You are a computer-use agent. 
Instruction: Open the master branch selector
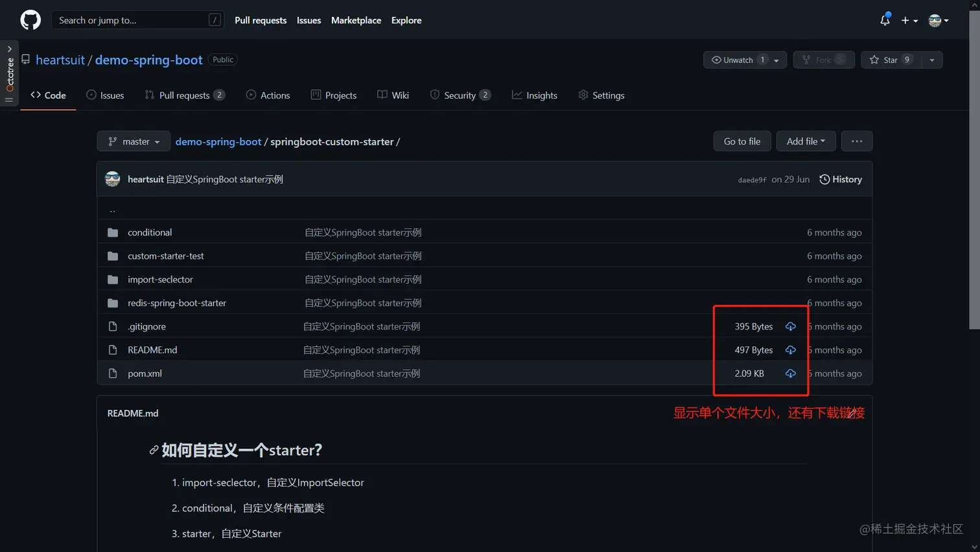(x=133, y=141)
